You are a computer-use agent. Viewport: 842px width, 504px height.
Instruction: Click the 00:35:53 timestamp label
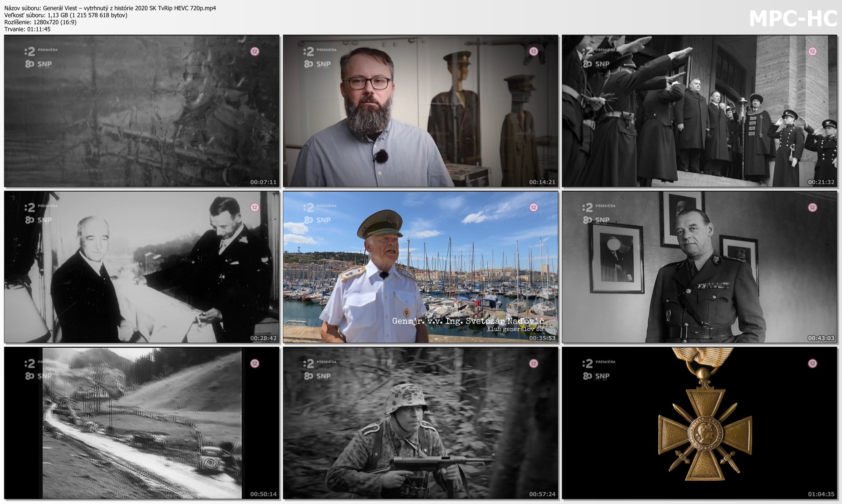coord(542,338)
